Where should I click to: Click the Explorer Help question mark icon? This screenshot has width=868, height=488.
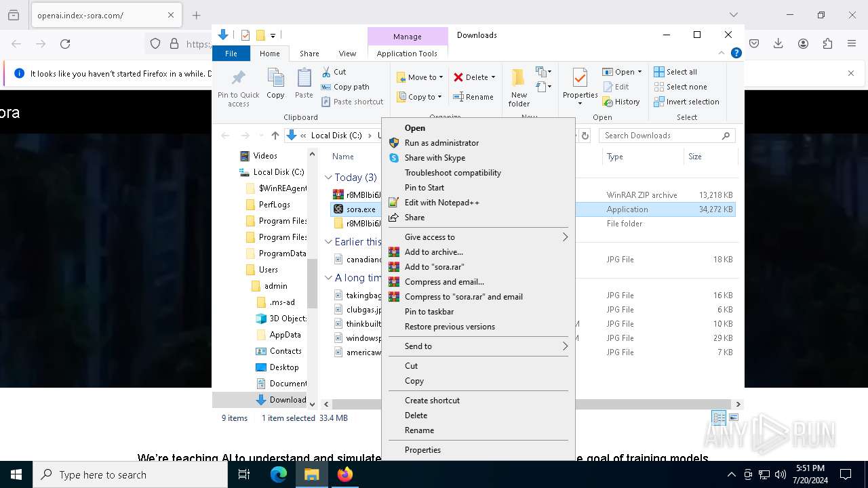[x=736, y=53]
